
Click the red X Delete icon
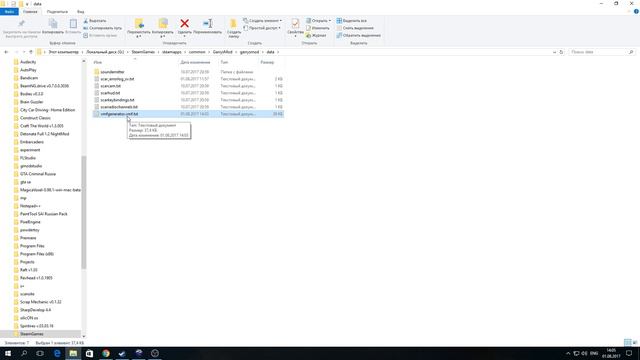point(184,24)
